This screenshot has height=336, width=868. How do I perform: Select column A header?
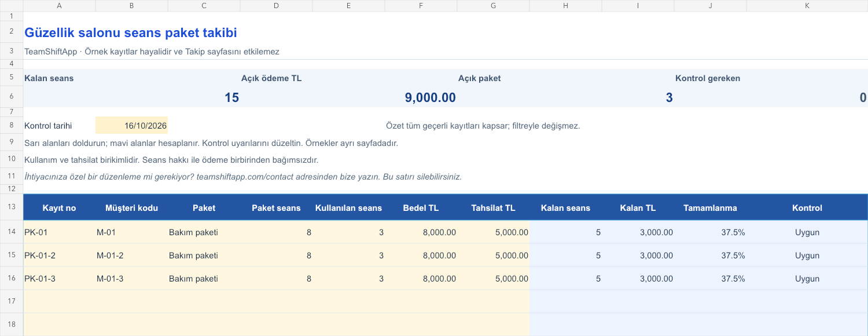point(60,5)
